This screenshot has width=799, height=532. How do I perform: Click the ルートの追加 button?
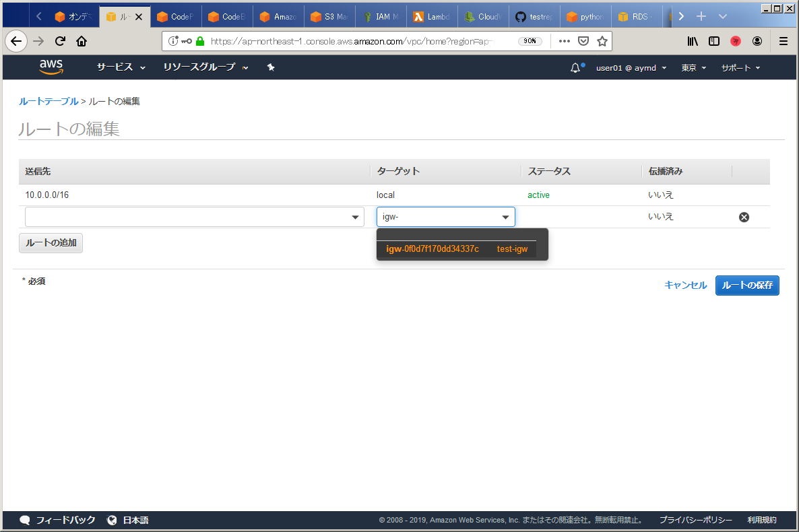pos(51,242)
